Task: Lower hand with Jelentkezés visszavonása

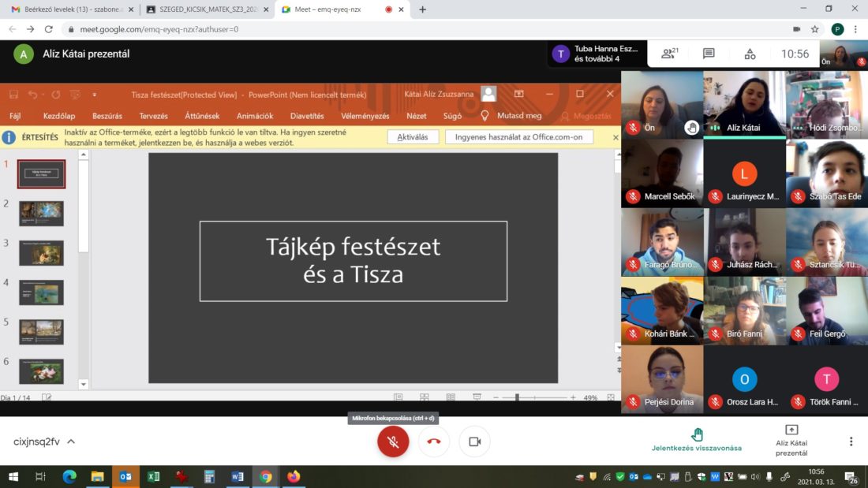Action: click(x=697, y=440)
